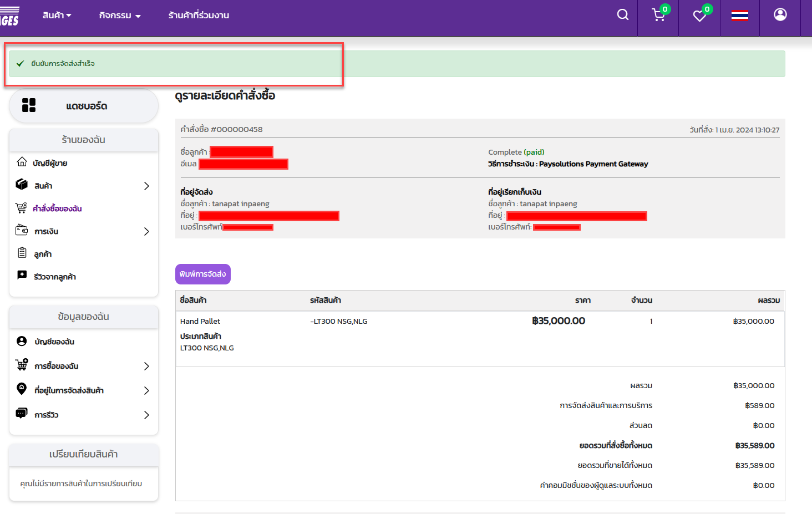Expand the สินค้า sidebar submenu chevron
The width and height of the screenshot is (812, 514).
click(146, 186)
